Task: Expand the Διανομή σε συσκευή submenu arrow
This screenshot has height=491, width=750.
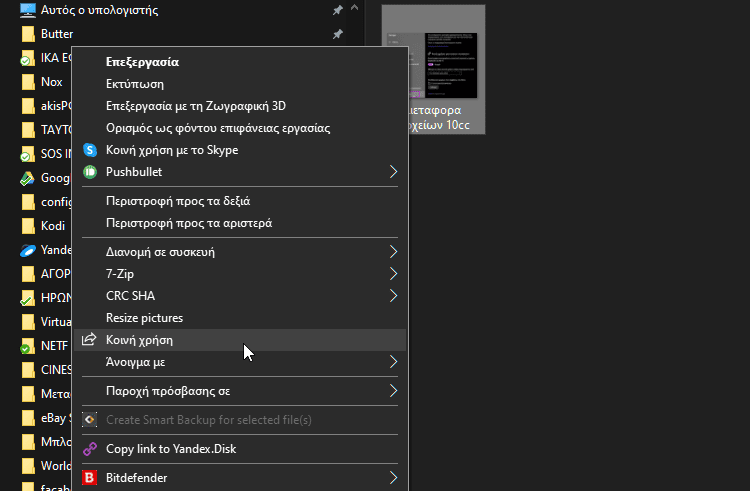Action: point(393,251)
